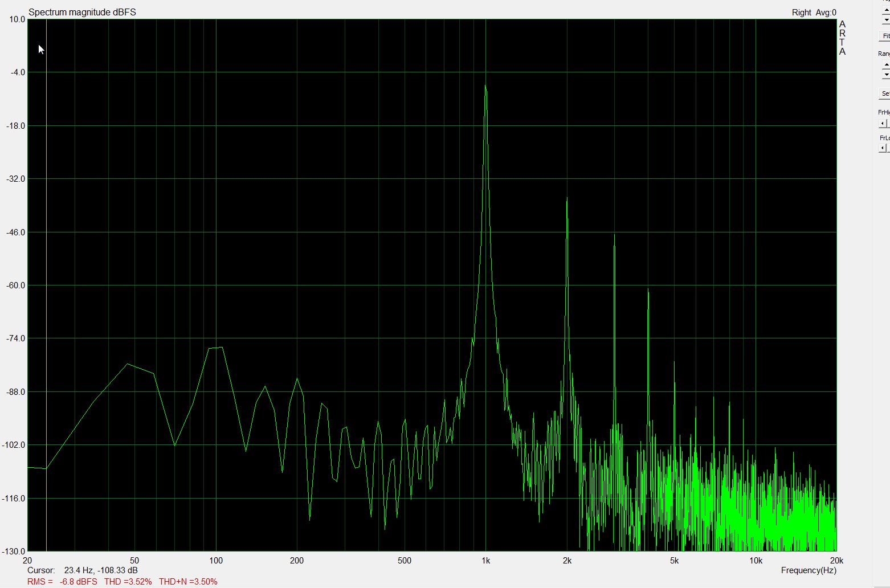Click the '10k' frequency axis label

756,561
